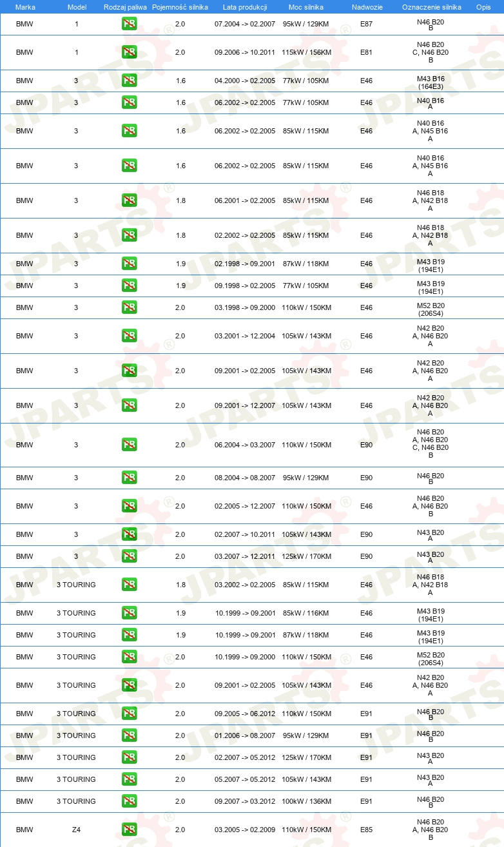Click fuel icon in the 09.2005 -> 06.2012 row
The height and width of the screenshot is (847, 504).
click(129, 714)
